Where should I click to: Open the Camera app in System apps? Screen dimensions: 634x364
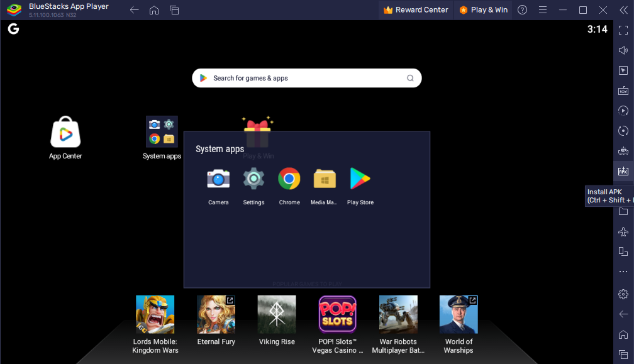[x=218, y=179]
